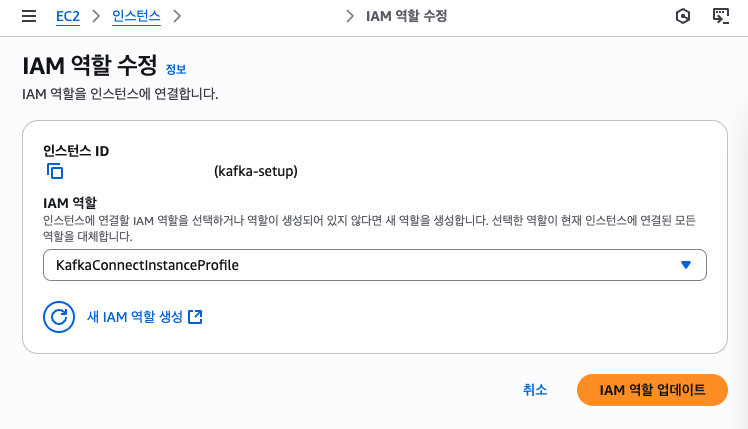
Task: Click the chevron right after EC2 breadcrumb
Action: coord(97,16)
